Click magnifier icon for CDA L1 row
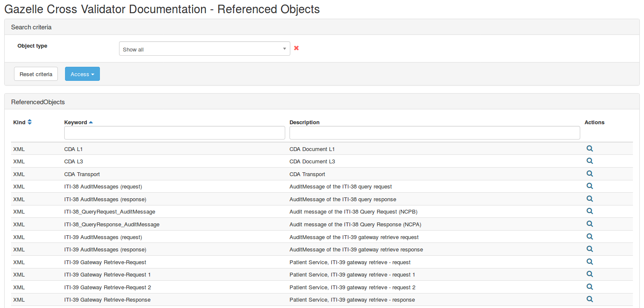The image size is (644, 308). tap(590, 148)
